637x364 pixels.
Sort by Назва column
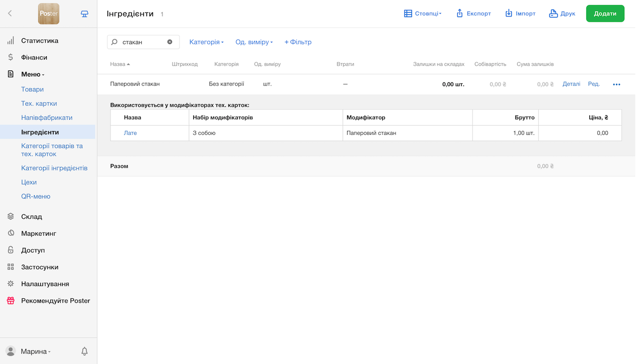pos(120,64)
